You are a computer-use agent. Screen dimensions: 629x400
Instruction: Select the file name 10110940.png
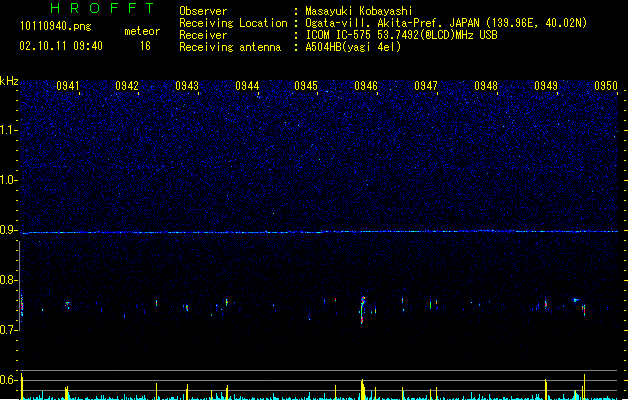click(x=56, y=27)
